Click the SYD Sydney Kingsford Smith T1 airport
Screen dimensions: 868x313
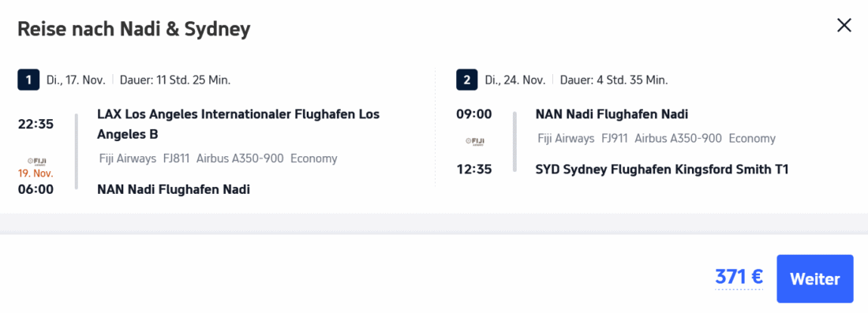(662, 170)
